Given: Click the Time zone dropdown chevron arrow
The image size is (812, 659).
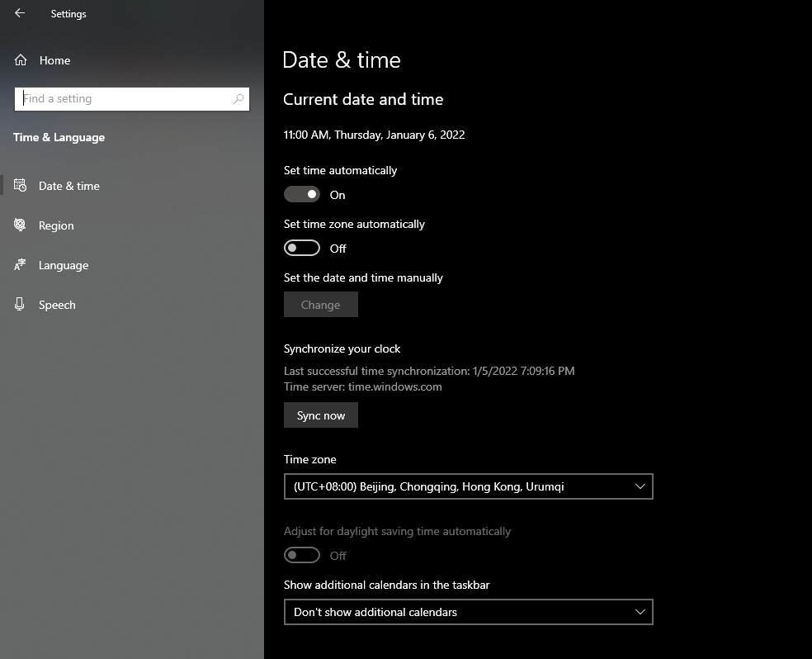Looking at the screenshot, I should 640,486.
